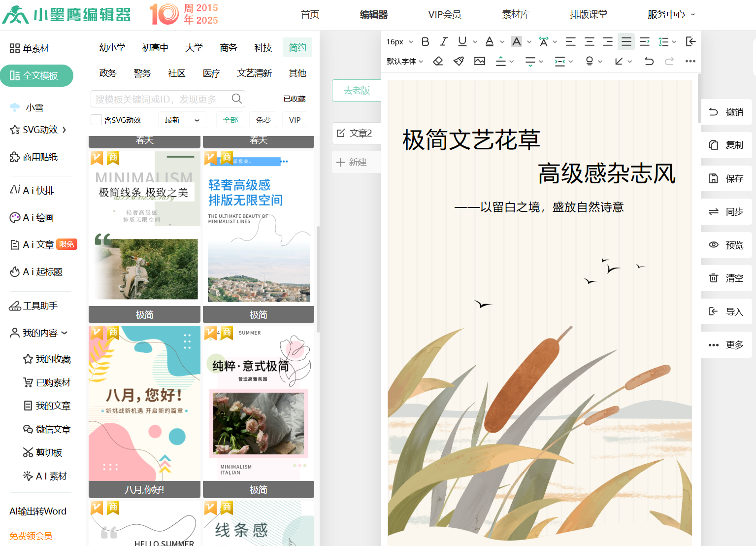Click the eraser clear-format icon
This screenshot has height=546, width=756.
tap(438, 61)
